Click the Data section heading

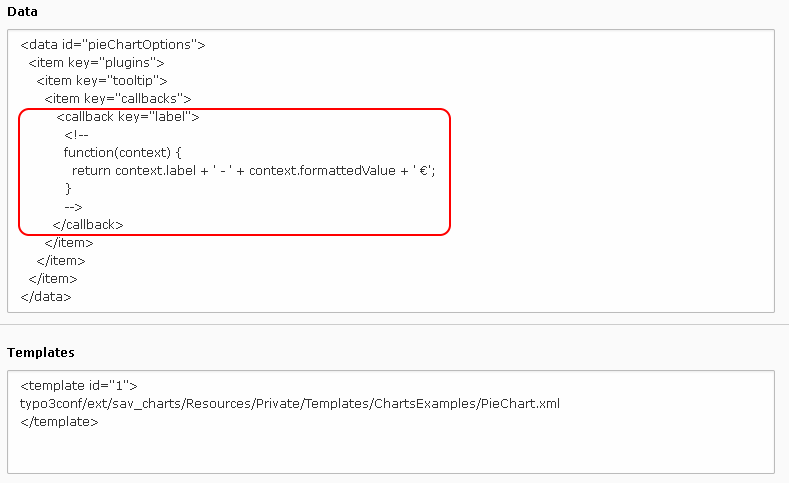[x=22, y=12]
